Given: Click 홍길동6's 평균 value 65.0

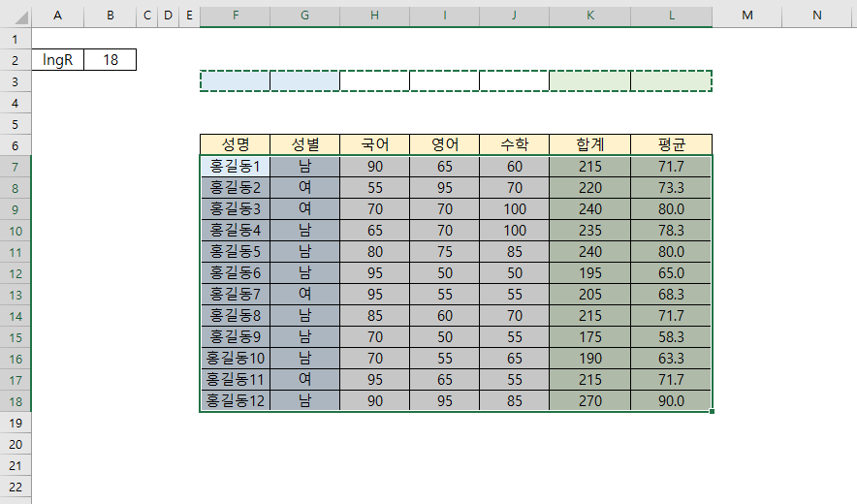Looking at the screenshot, I should [x=671, y=272].
